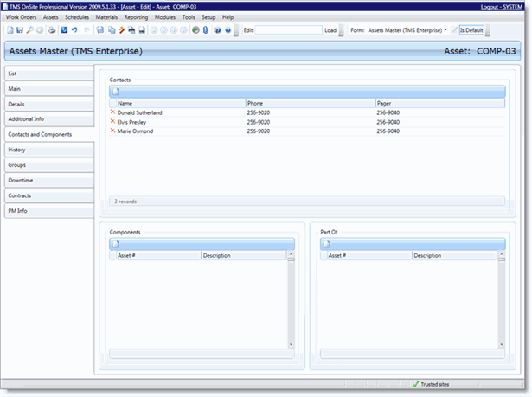Image resolution: width=532 pixels, height=397 pixels.
Task: Click first record navigation icon
Action: [154, 30]
